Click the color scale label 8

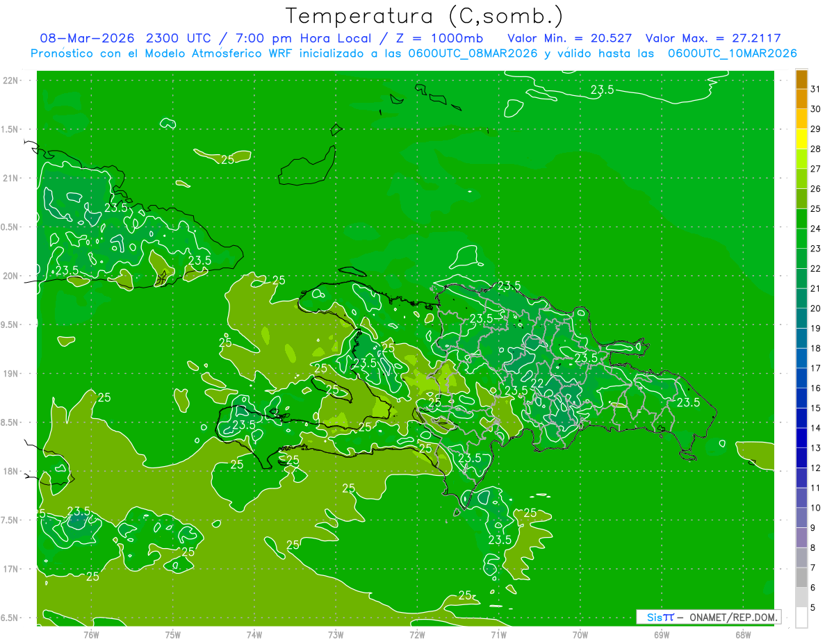point(813,548)
